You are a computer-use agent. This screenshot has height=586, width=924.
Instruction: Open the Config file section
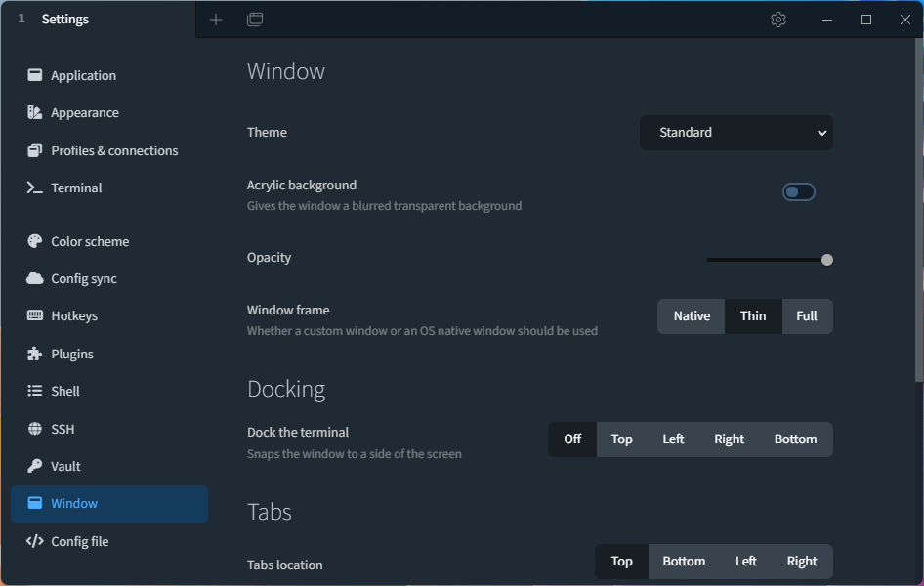coord(80,541)
